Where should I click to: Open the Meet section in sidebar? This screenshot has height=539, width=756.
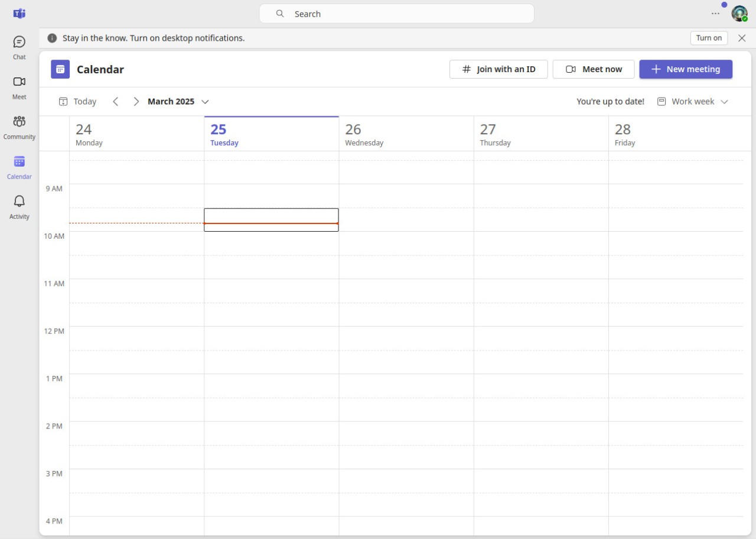coord(19,87)
